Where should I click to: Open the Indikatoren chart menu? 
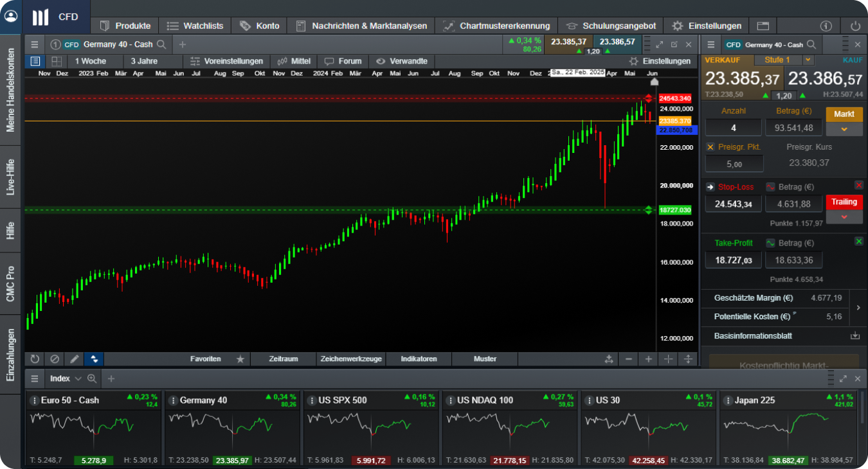(x=419, y=359)
